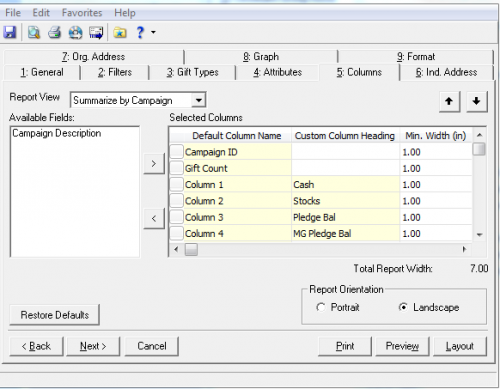This screenshot has width=500, height=389.
Task: Click the Save floppy disk icon
Action: click(x=10, y=32)
